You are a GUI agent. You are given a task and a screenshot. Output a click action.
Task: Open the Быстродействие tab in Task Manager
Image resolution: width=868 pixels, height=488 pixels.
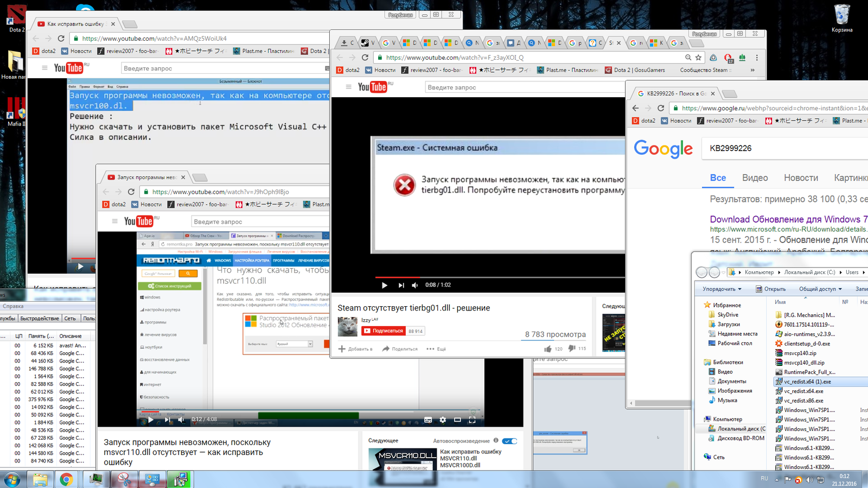point(40,319)
